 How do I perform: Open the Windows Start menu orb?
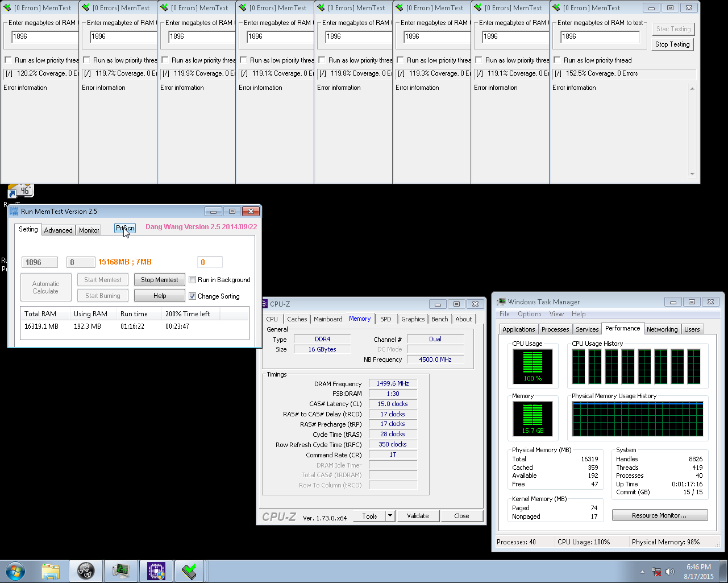point(15,571)
